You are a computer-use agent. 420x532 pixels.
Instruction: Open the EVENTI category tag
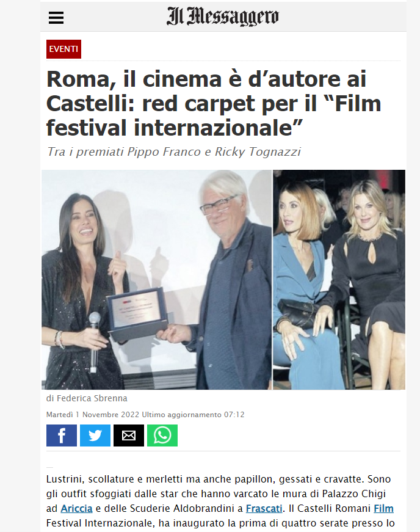pyautogui.click(x=63, y=49)
